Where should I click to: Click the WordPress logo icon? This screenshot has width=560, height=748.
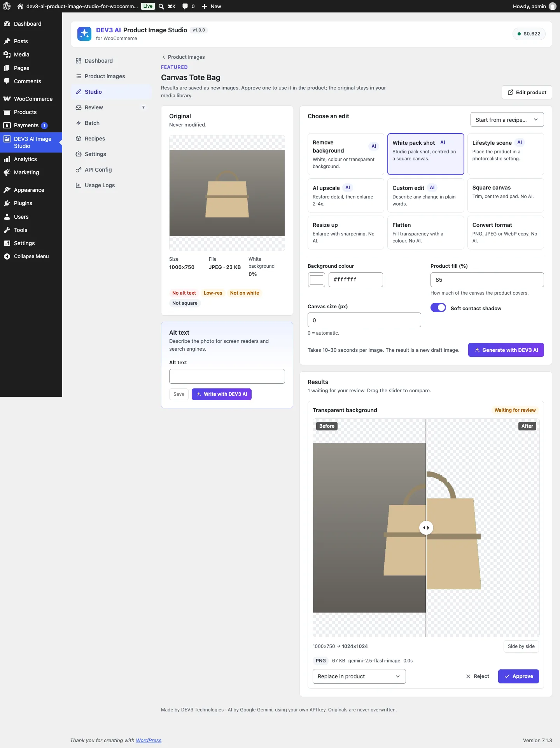click(7, 6)
